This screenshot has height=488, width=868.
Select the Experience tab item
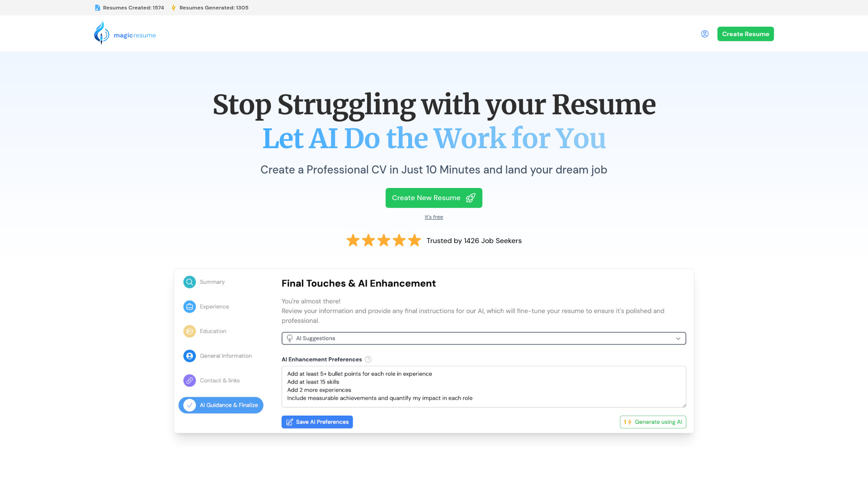point(214,306)
